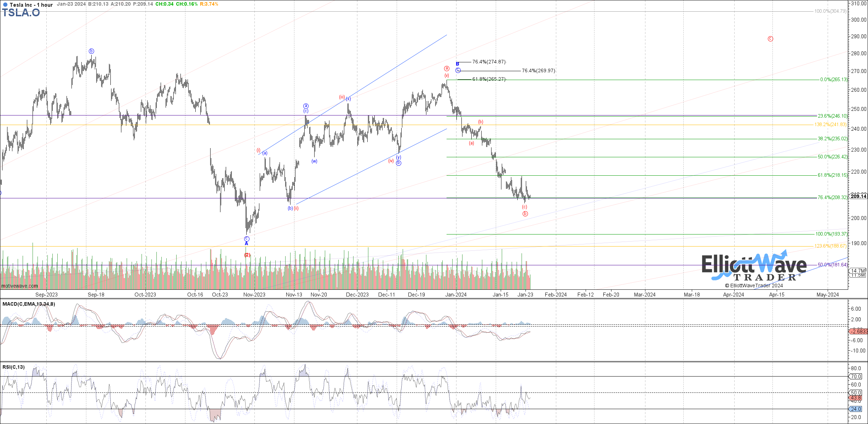The width and height of the screenshot is (868, 424).
Task: Click the 80.0 RSI axis label
Action: (856, 368)
